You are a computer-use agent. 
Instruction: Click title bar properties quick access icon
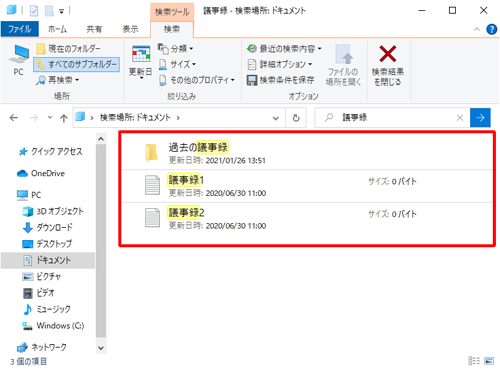point(34,11)
